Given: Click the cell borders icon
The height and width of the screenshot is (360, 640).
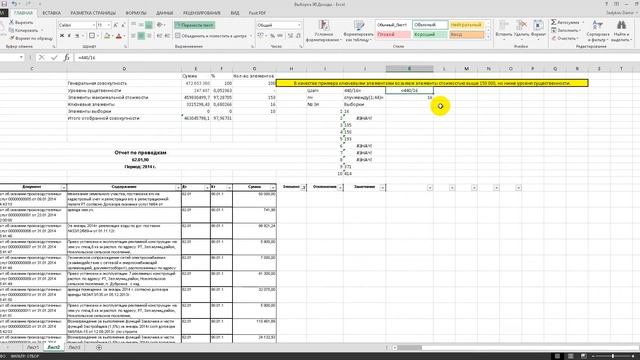Looking at the screenshot, I should point(92,36).
